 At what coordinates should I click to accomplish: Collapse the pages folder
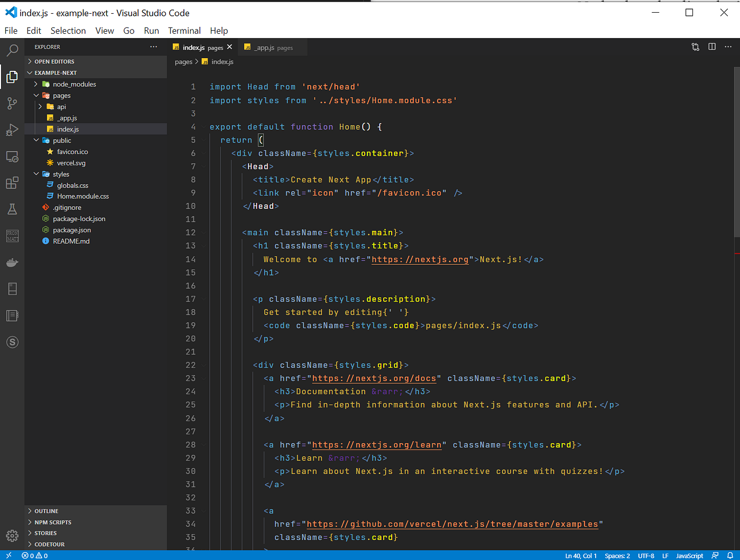pos(96,96)
